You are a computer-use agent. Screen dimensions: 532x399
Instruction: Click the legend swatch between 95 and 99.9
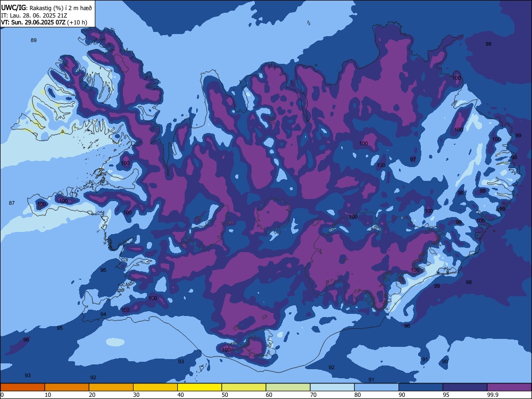(x=465, y=387)
